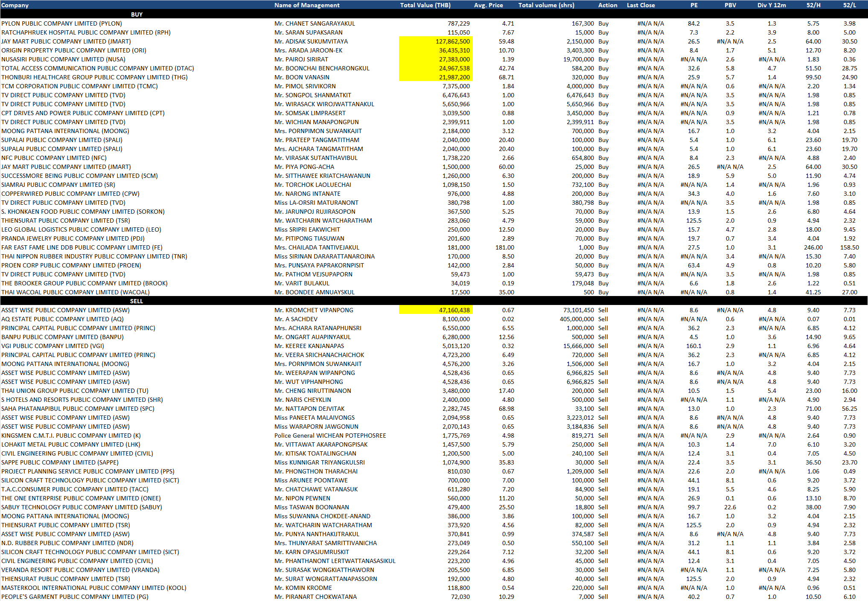
Task: Click the BUY section label
Action: coord(137,15)
